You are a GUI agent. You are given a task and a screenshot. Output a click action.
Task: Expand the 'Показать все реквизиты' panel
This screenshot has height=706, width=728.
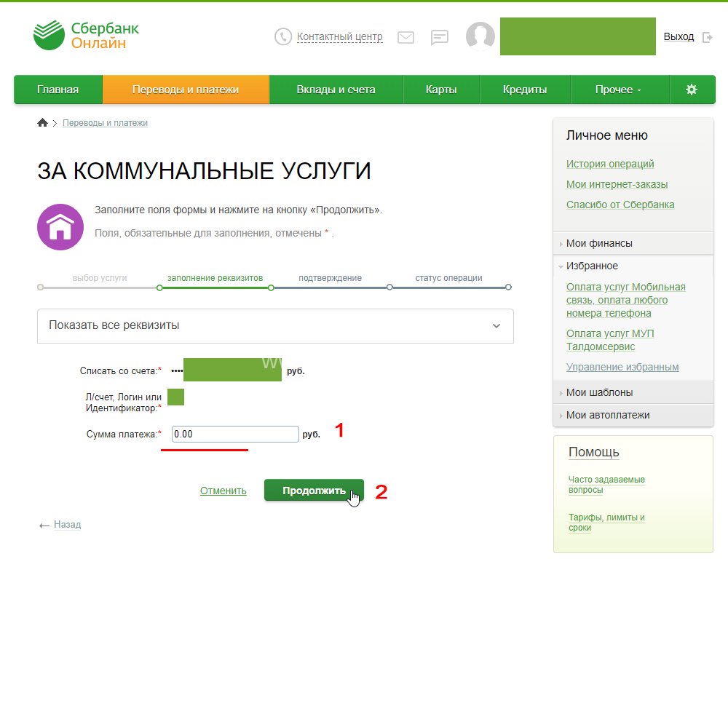pos(275,325)
